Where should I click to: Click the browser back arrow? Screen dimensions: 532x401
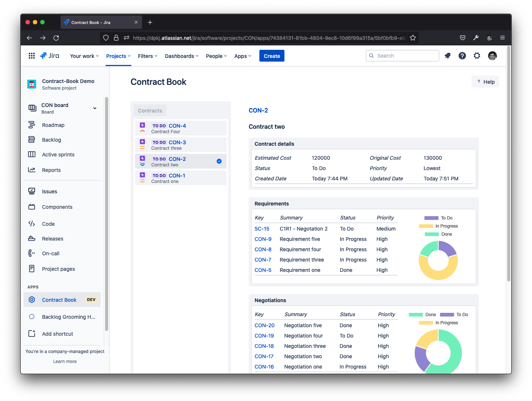[30, 38]
